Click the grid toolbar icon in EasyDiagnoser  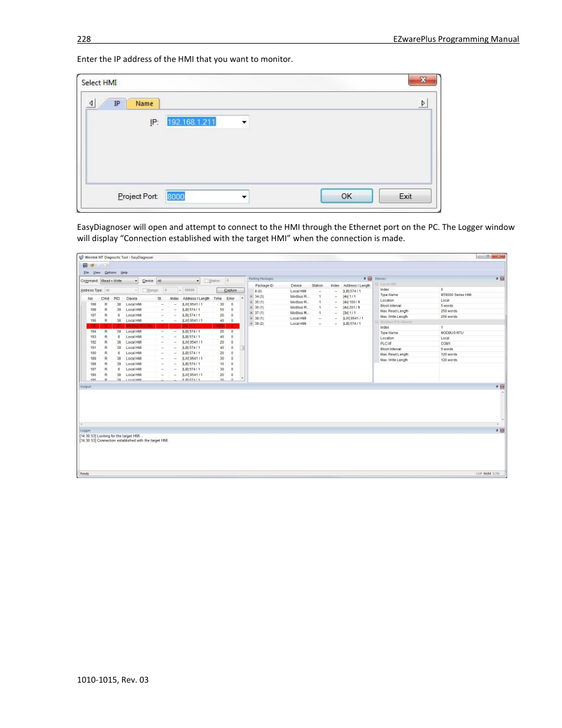click(85, 265)
